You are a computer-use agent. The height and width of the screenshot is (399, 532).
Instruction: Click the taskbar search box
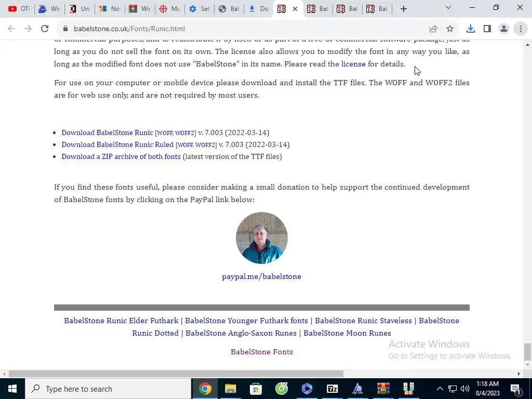point(108,389)
